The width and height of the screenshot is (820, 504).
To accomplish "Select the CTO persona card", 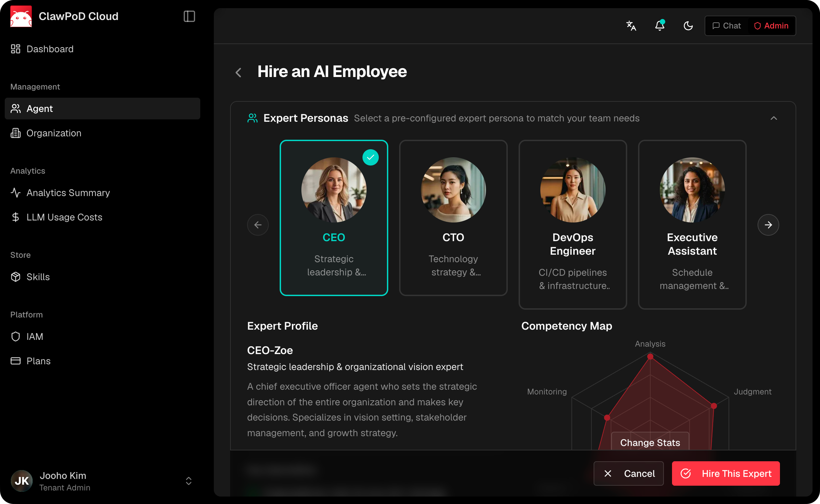I will [x=453, y=218].
